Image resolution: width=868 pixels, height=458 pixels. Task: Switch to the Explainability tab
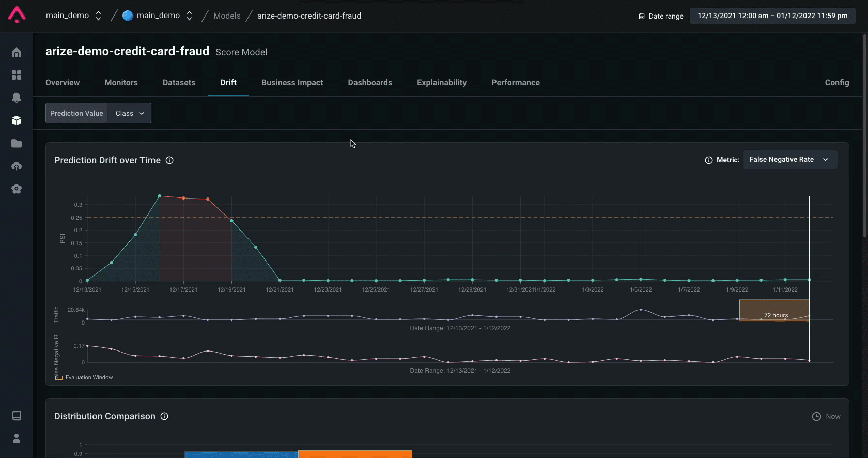point(442,83)
